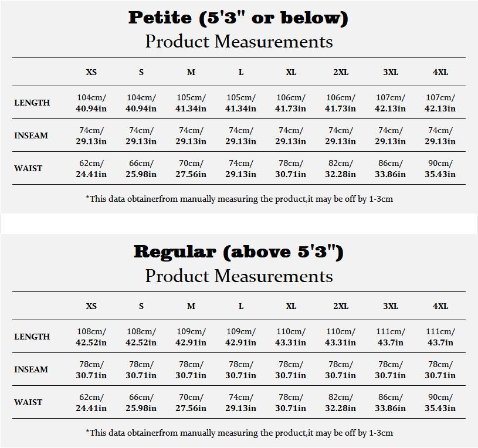Select the 4XL column header in Petite table
This screenshot has width=478, height=448.
point(440,72)
